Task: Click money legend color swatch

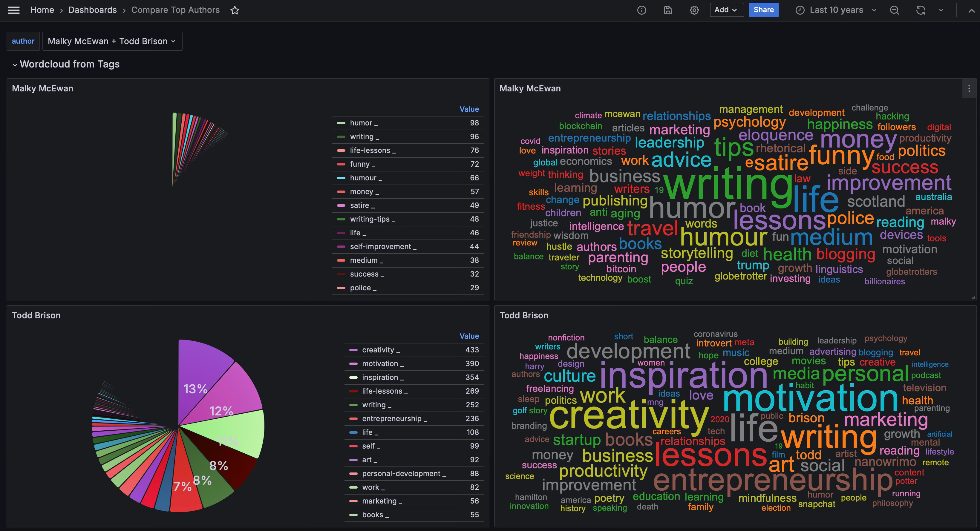Action: [341, 192]
